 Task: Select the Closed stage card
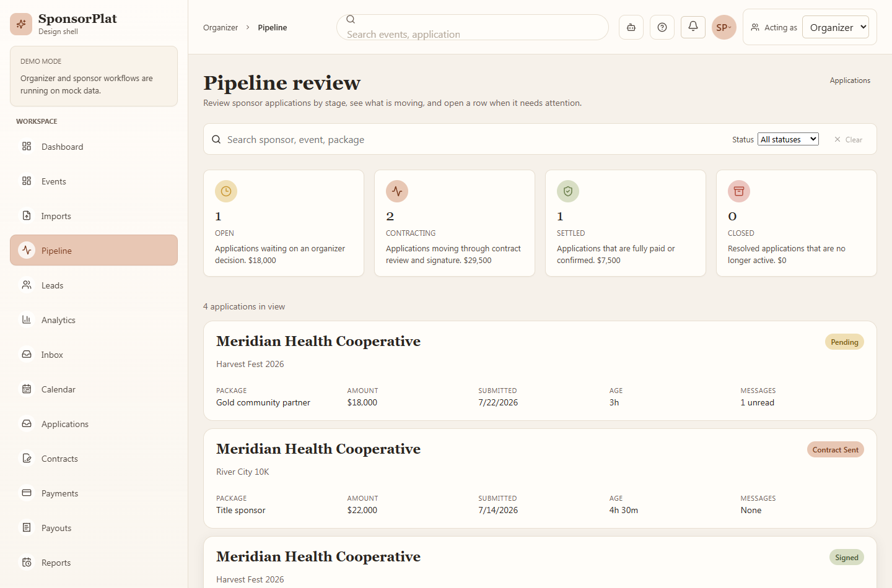click(797, 223)
